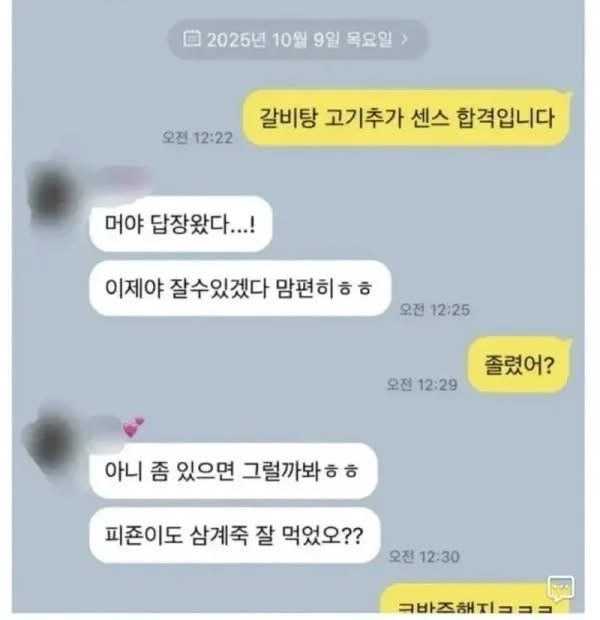Click the speech-bubble icon at bottom right
Image resolution: width=600 pixels, height=620 pixels.
560,588
